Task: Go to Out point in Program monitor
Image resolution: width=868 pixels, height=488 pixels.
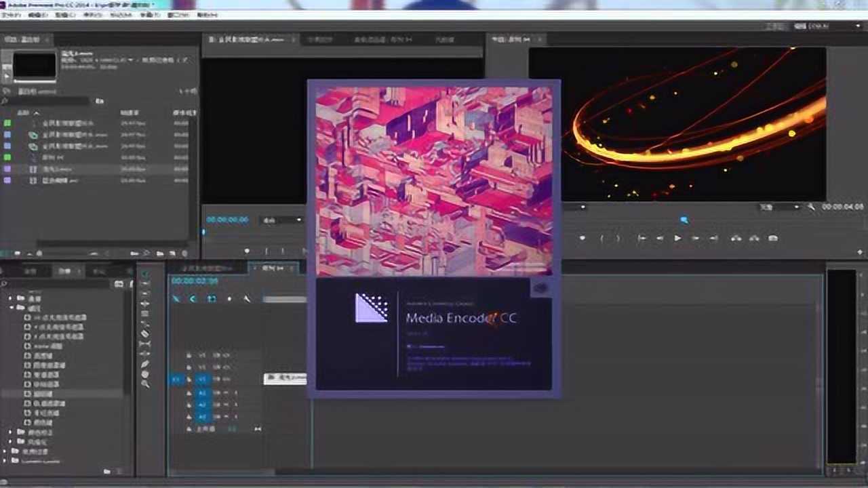Action: pyautogui.click(x=713, y=238)
